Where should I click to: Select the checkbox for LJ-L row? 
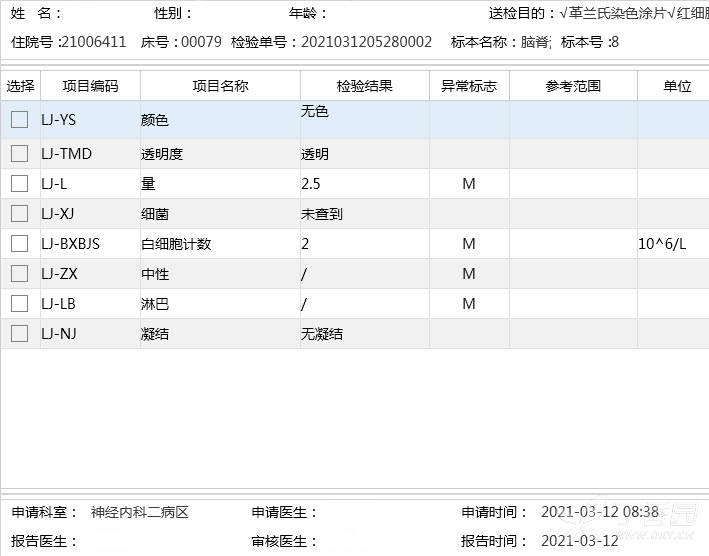tap(19, 184)
